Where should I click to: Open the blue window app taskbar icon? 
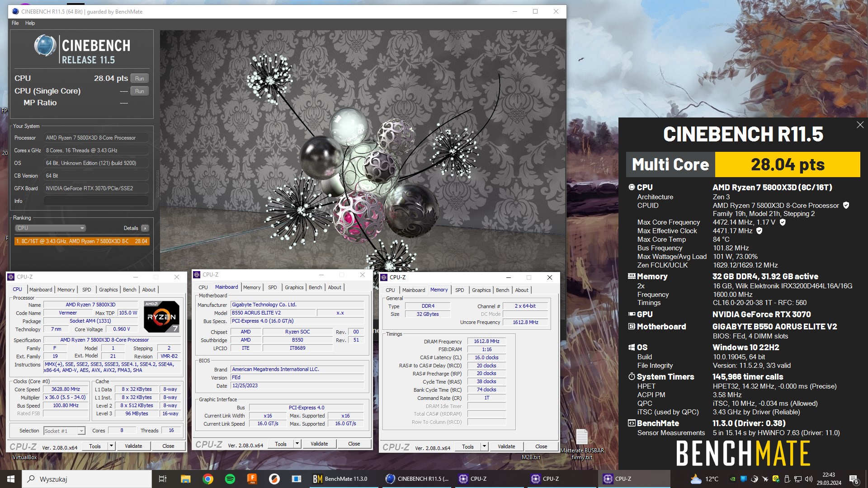[x=296, y=479]
